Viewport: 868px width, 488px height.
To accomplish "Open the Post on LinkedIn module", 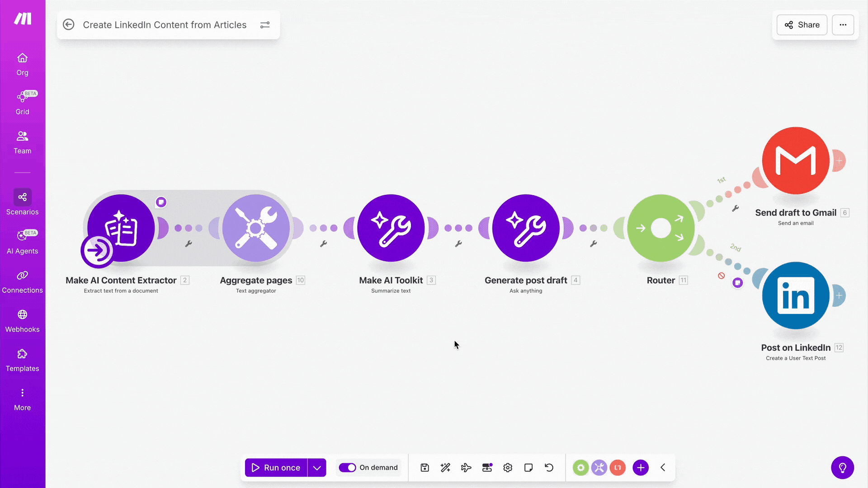I will (x=795, y=296).
